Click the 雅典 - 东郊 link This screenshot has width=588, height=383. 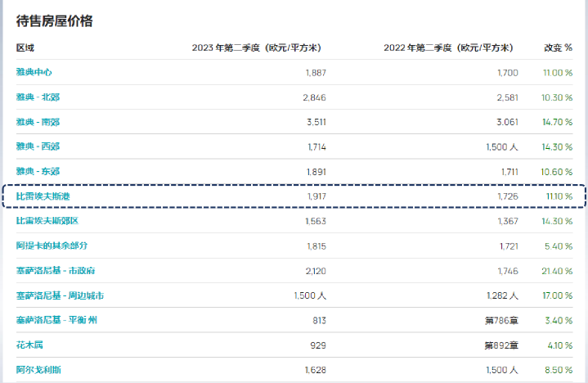point(38,172)
